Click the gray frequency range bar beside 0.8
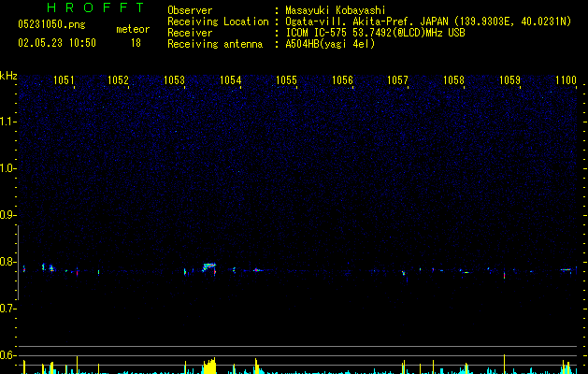The width and height of the screenshot is (588, 374). click(x=18, y=262)
